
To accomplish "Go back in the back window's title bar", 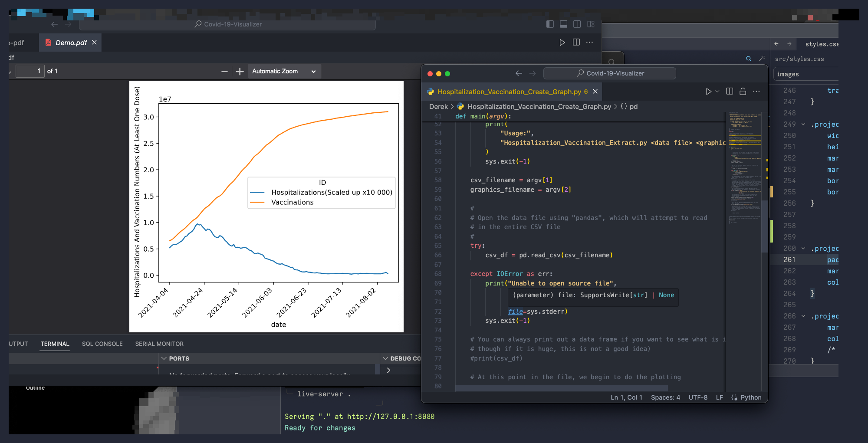I will pos(54,24).
